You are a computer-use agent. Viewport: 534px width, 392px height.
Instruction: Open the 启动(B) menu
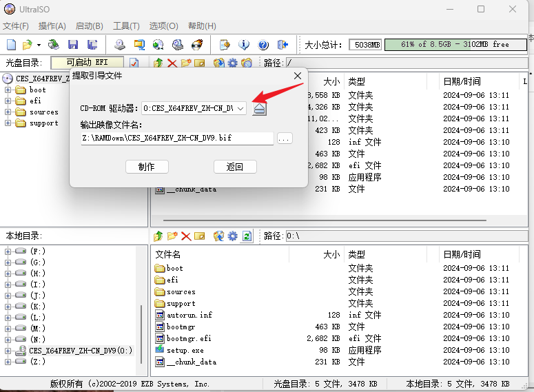[x=89, y=26]
